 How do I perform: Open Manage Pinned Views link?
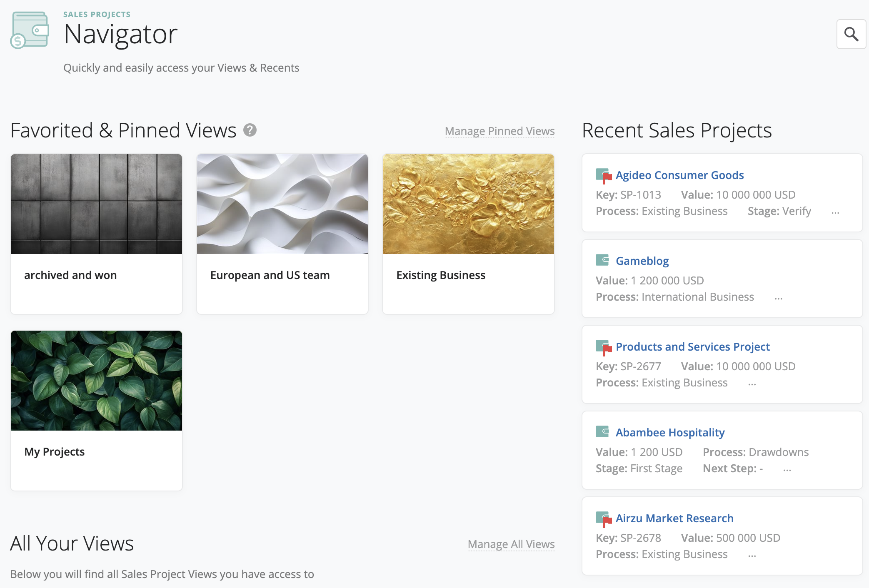[x=499, y=131]
